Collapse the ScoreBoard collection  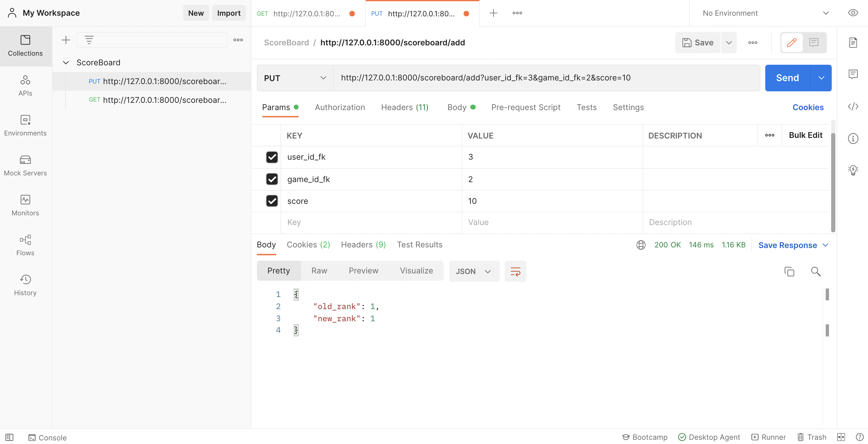click(66, 62)
